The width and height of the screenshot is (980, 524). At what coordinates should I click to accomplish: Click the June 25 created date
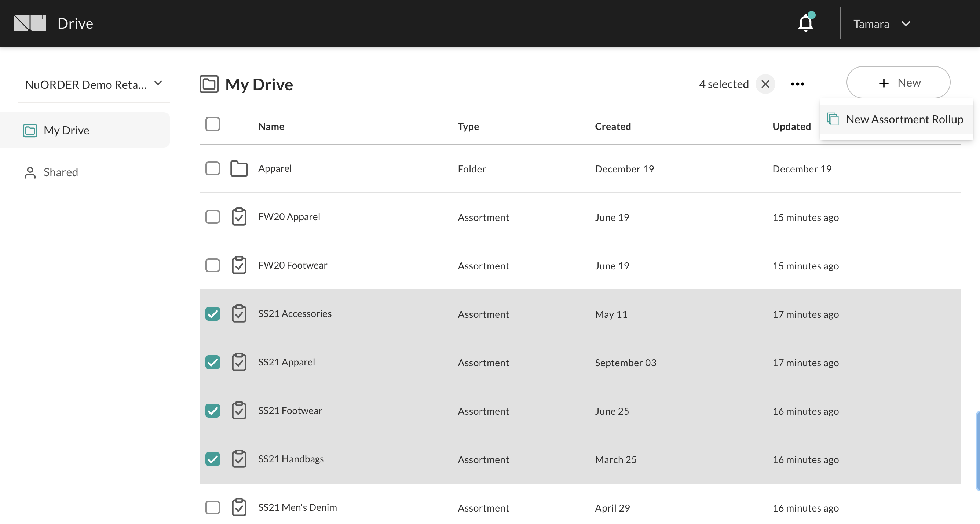(612, 411)
